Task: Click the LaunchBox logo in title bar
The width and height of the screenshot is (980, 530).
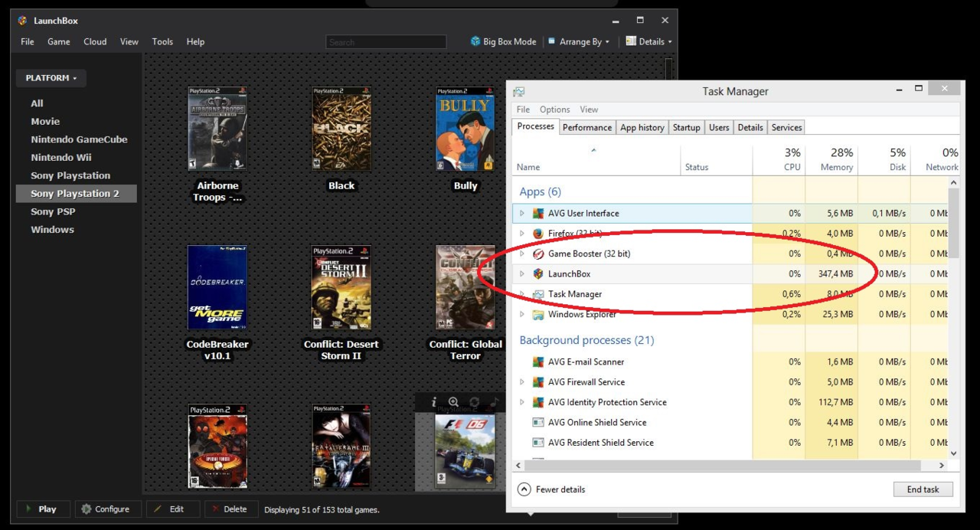Action: point(22,21)
